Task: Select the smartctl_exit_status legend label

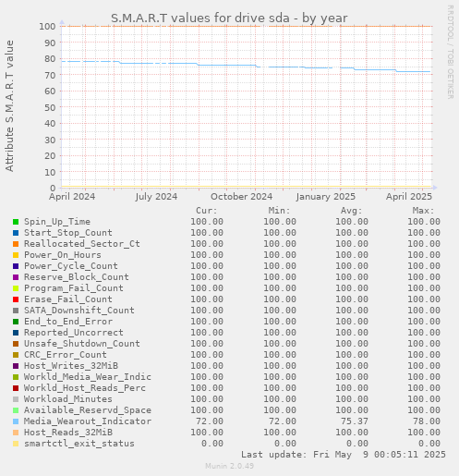Action: [79, 444]
